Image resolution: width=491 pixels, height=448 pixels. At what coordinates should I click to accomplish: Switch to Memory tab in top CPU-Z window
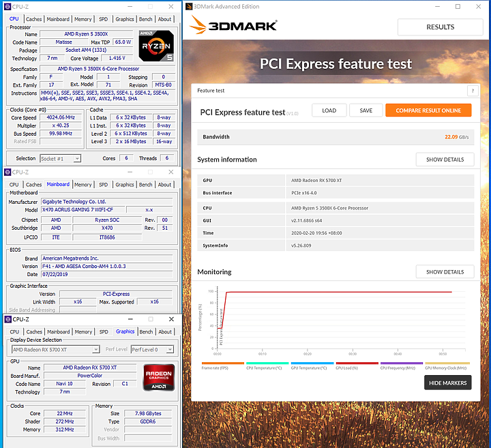coord(83,19)
